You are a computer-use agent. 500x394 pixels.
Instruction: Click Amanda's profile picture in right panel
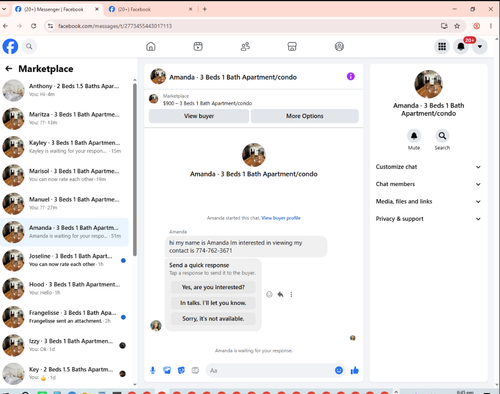click(x=428, y=84)
